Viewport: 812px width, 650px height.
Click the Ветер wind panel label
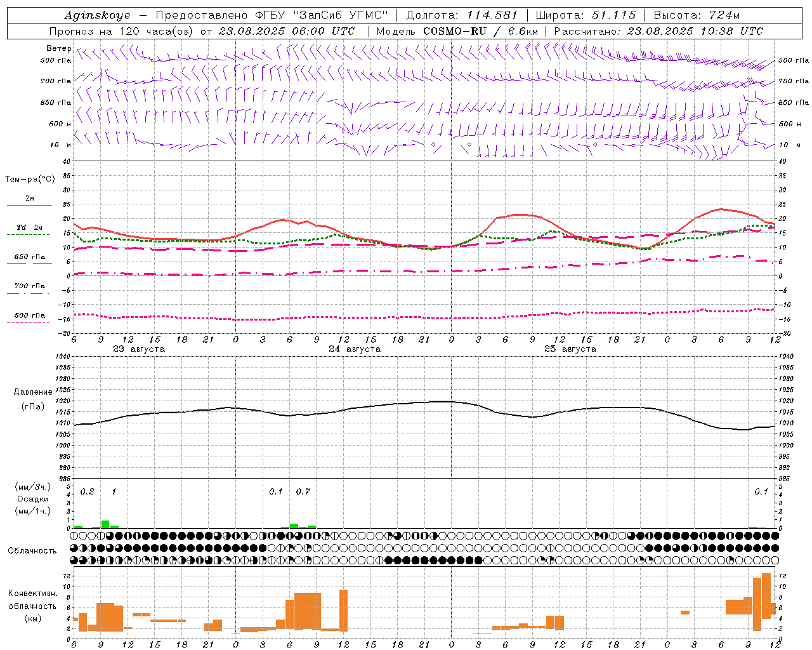point(58,48)
